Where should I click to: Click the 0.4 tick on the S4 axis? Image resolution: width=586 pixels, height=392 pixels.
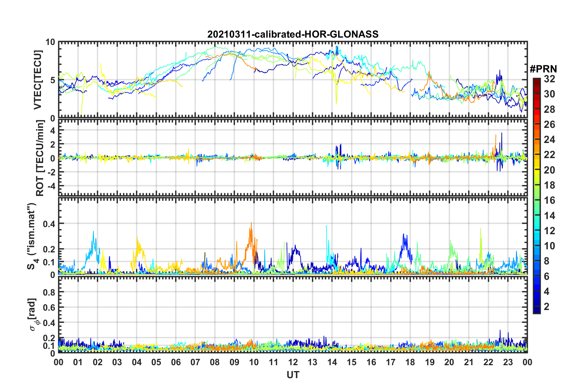[50, 224]
